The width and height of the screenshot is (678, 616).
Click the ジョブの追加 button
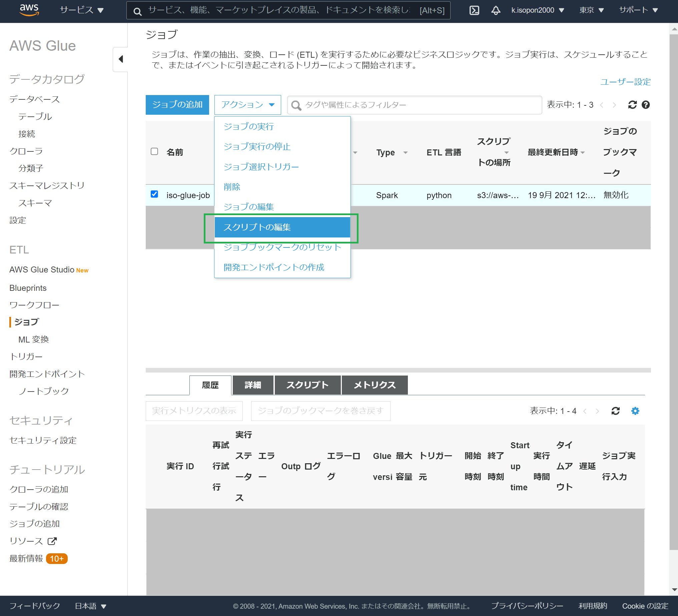point(177,105)
